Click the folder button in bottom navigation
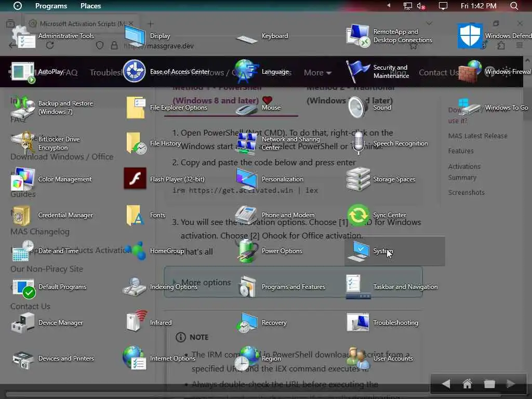This screenshot has height=399, width=532. click(x=489, y=384)
